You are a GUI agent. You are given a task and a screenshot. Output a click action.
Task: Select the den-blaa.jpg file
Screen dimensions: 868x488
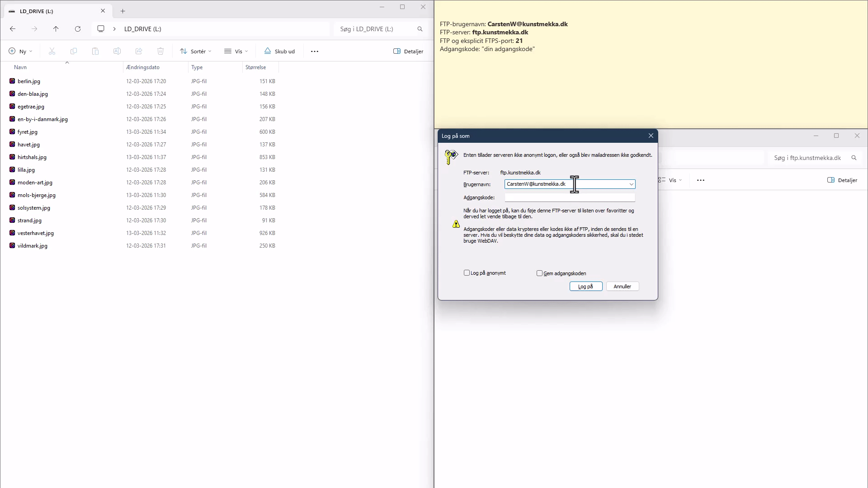coord(33,94)
